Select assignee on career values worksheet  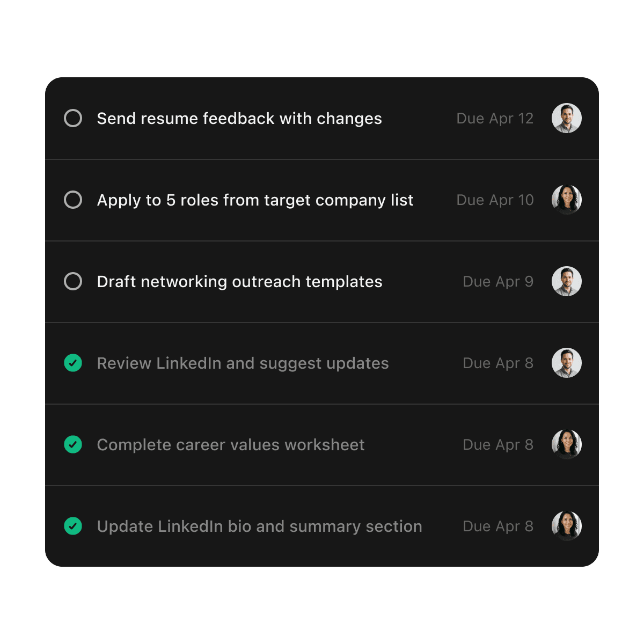click(x=567, y=444)
